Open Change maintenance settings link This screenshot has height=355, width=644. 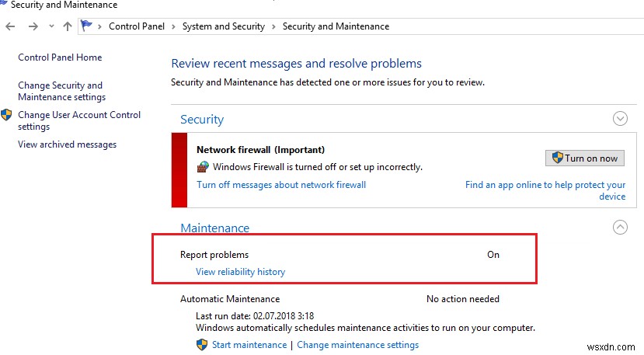tap(357, 345)
